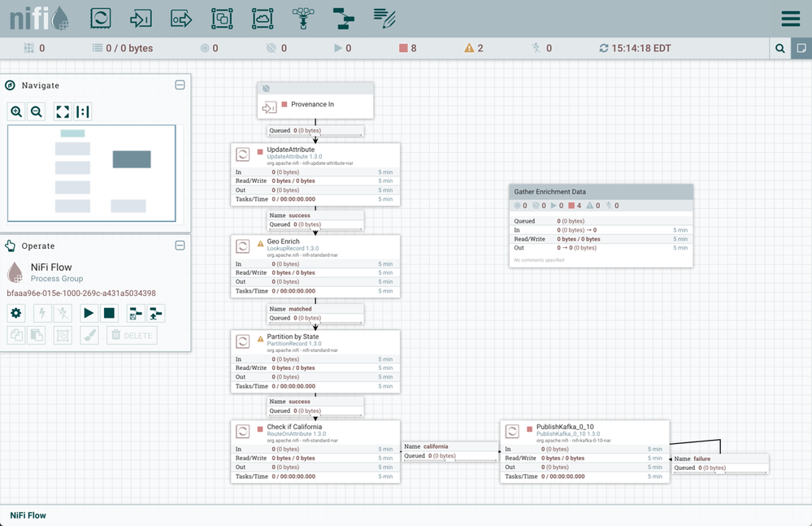The image size is (812, 526).
Task: Click the Label toolbar icon
Action: 384,18
